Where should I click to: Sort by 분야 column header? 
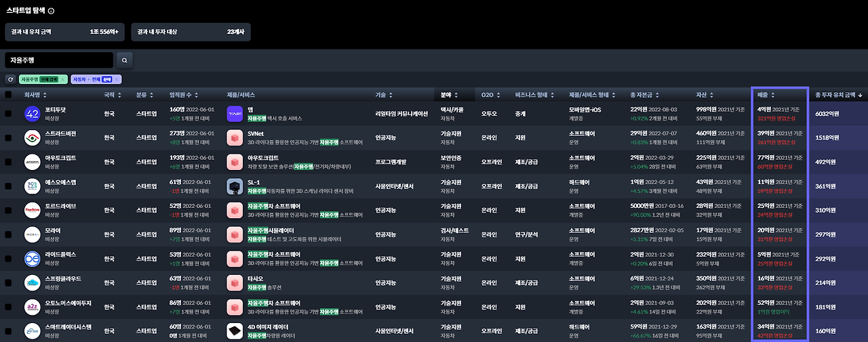coord(448,95)
